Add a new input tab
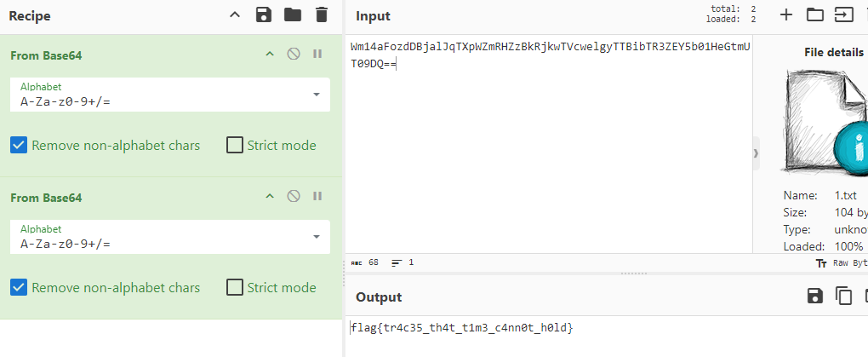868x357 pixels. coord(786,14)
